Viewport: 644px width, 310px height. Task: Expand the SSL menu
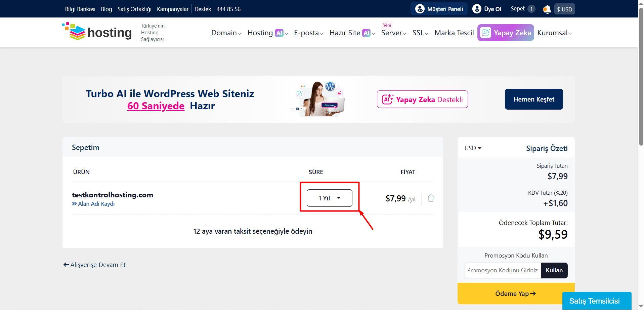pos(420,33)
